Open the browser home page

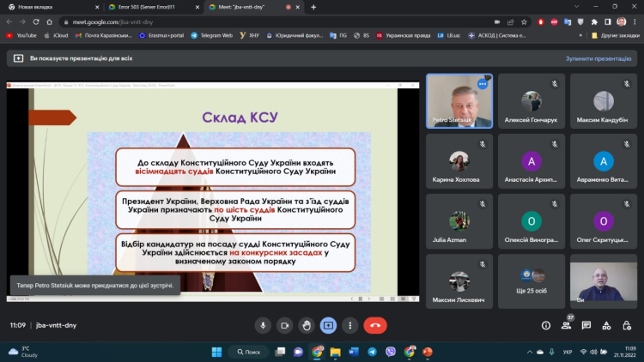[x=49, y=21]
